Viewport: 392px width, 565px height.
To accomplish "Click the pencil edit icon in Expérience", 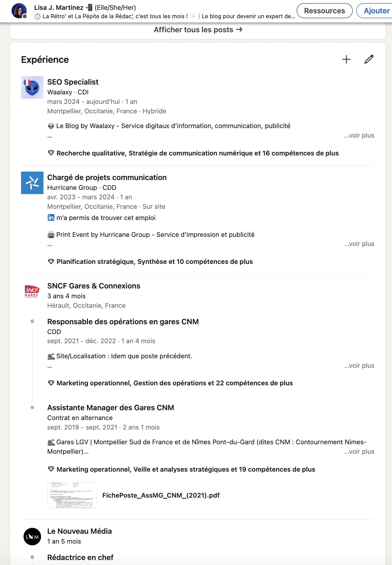I will coord(369,59).
